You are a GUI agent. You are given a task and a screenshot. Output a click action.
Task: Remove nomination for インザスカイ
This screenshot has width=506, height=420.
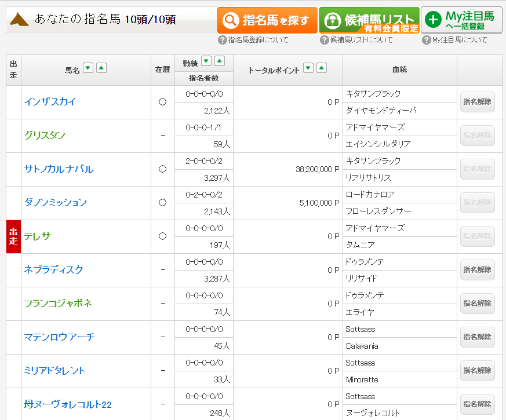(477, 102)
